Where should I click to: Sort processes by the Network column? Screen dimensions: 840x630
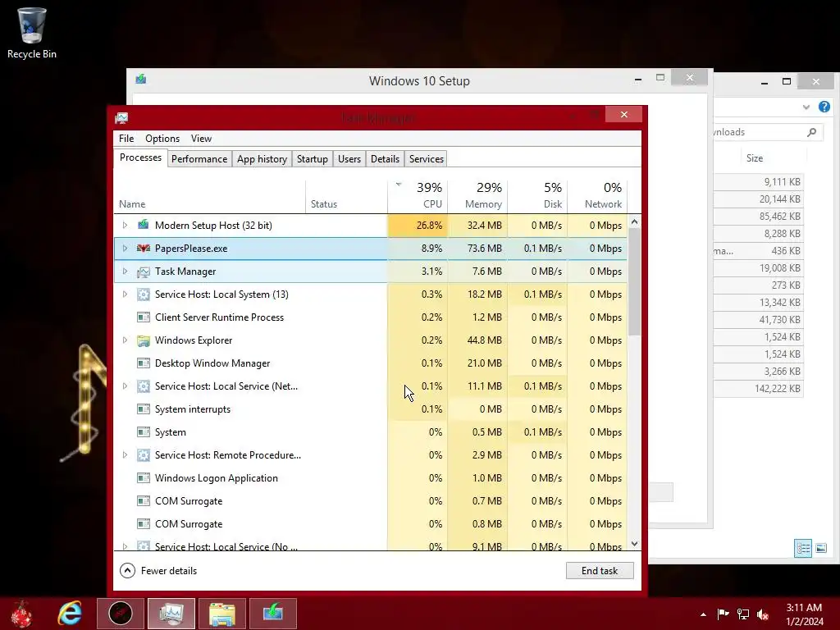597,195
